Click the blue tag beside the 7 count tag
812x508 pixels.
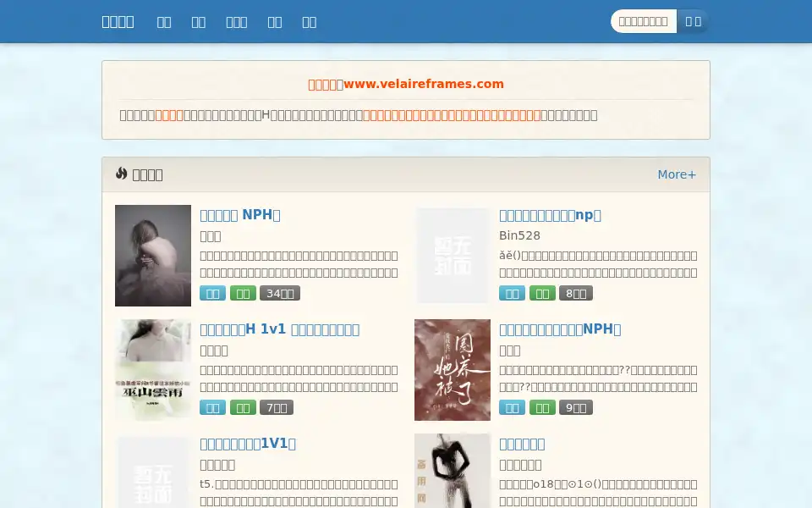click(213, 407)
